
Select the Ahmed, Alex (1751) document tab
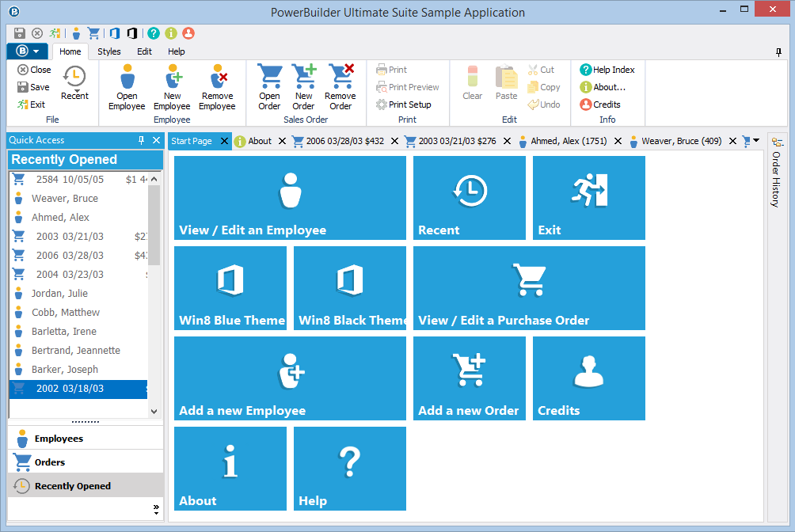coord(568,141)
